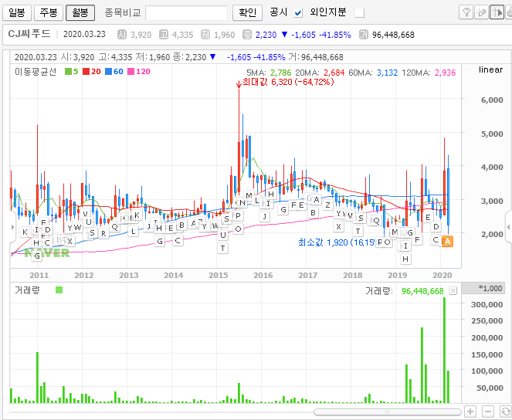512x420 pixels.
Task: Click the 60MA value 3,132
Action: pos(387,73)
